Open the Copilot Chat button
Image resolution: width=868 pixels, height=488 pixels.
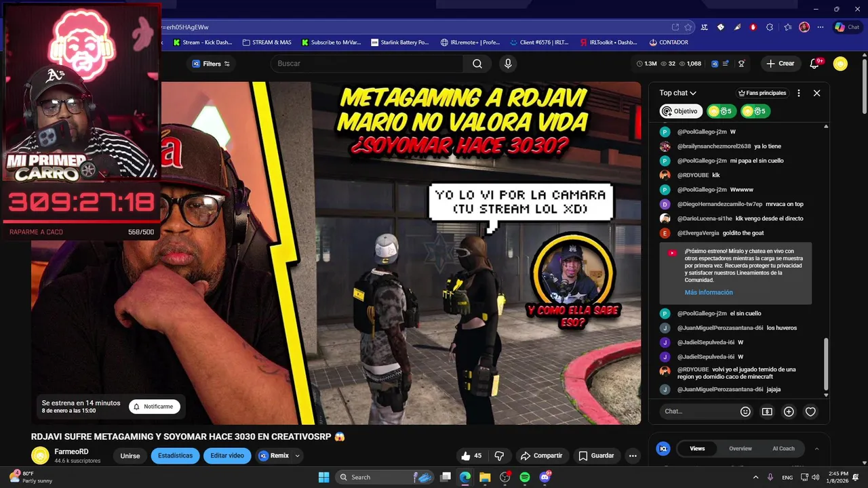pyautogui.click(x=848, y=27)
